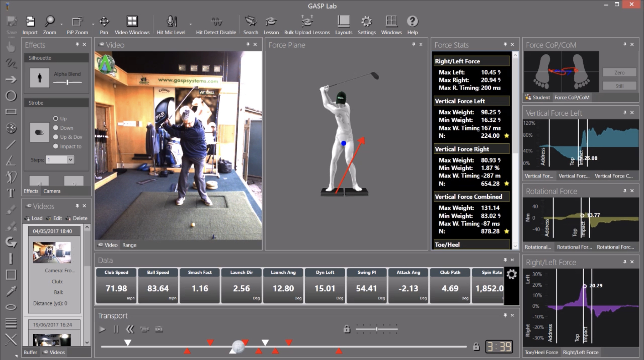Open the Hit Mic Level dropdown arrow
The height and width of the screenshot is (360, 644).
click(x=190, y=24)
